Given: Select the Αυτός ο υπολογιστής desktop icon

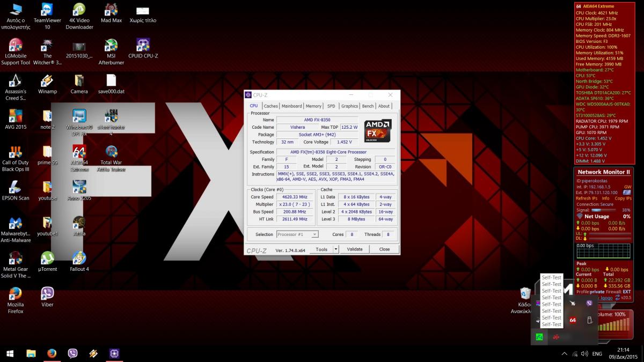Looking at the screenshot, I should coord(16,16).
